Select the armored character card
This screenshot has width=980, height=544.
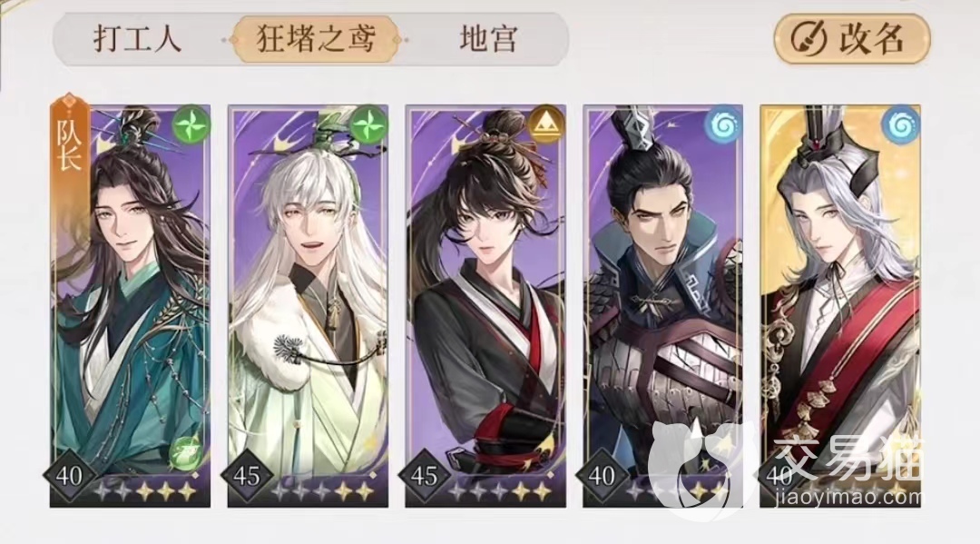(663, 306)
